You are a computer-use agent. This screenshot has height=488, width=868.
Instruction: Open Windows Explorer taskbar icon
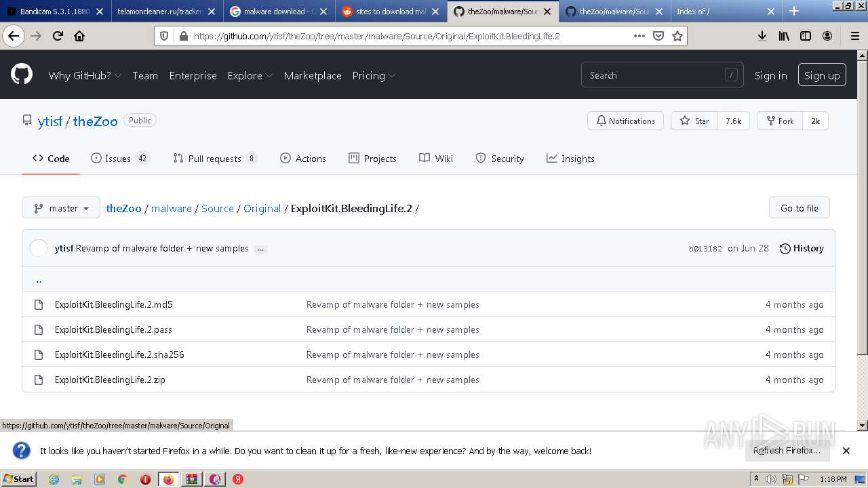point(77,479)
